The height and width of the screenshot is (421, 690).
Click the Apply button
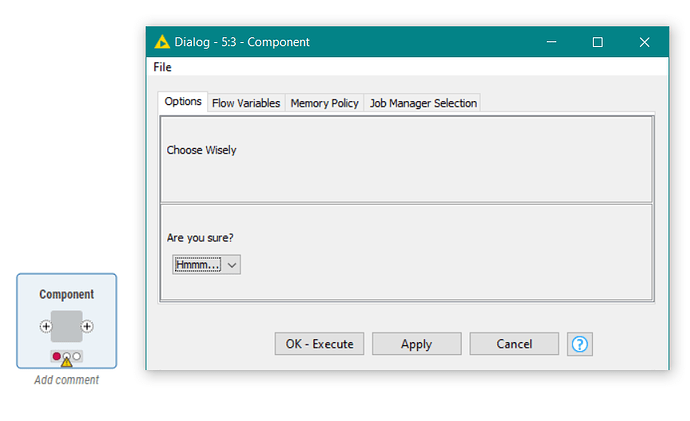(416, 344)
